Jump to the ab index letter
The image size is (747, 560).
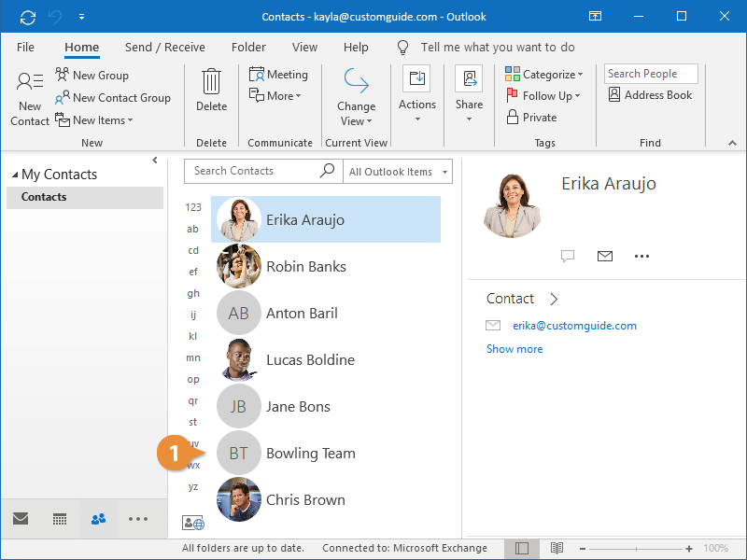click(192, 229)
